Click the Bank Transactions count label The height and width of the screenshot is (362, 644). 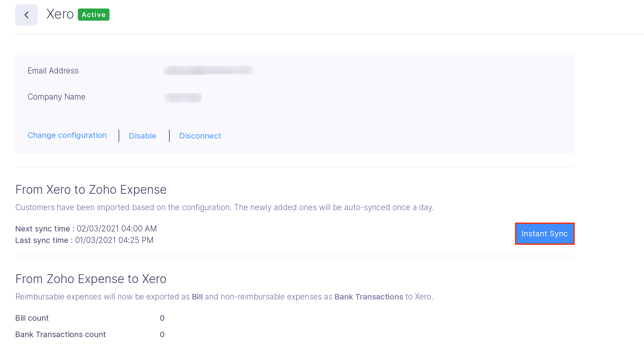point(60,334)
